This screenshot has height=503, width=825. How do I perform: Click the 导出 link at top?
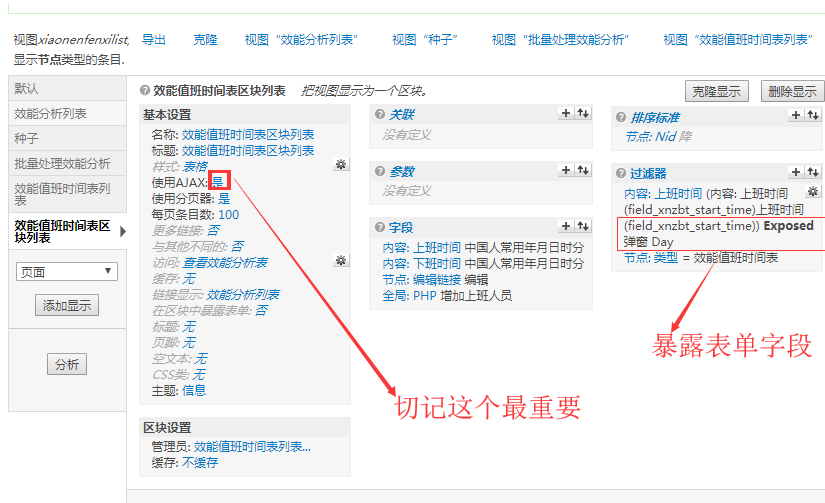point(154,39)
